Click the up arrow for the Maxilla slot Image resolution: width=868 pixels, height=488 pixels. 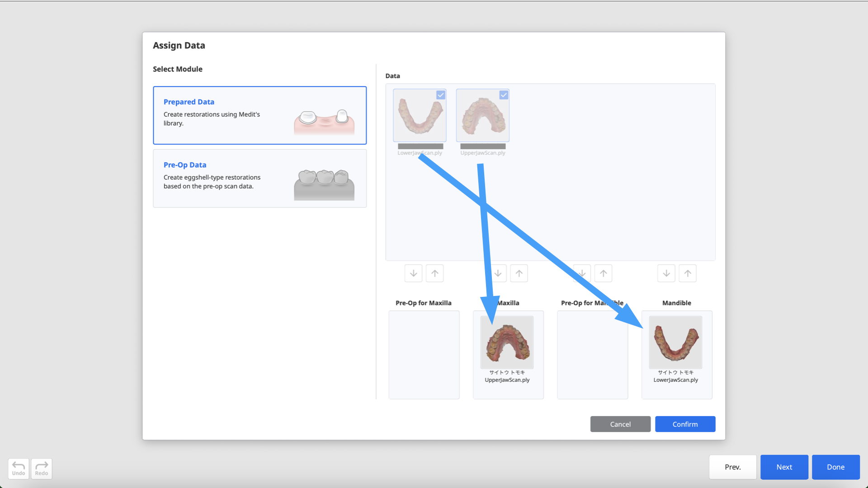(x=519, y=273)
